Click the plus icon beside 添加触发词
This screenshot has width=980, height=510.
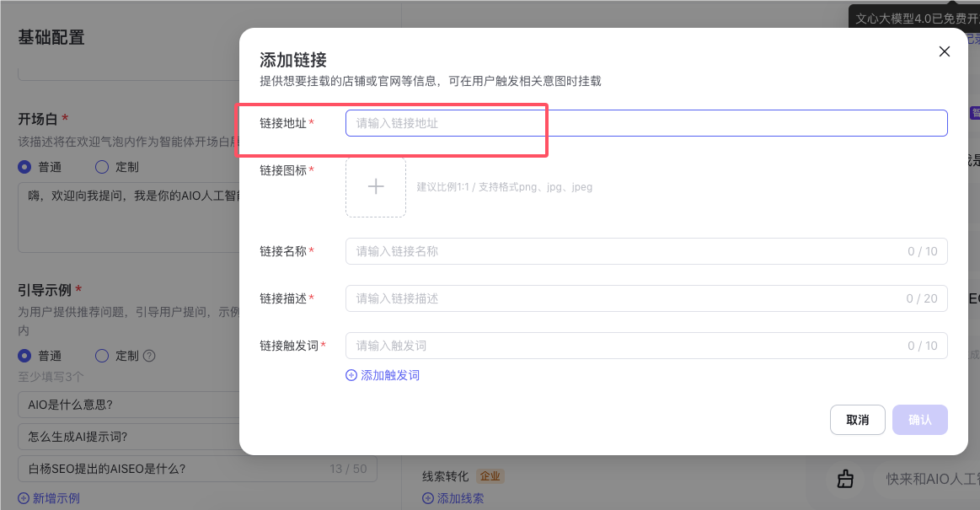point(351,375)
